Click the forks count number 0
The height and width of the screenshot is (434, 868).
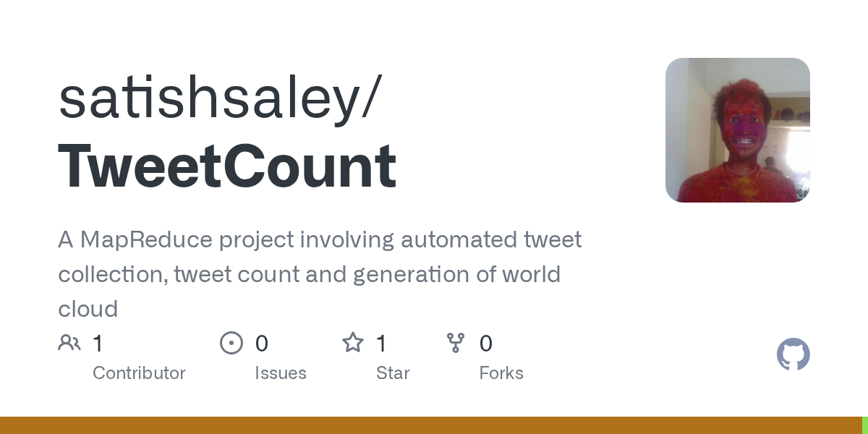click(x=486, y=344)
